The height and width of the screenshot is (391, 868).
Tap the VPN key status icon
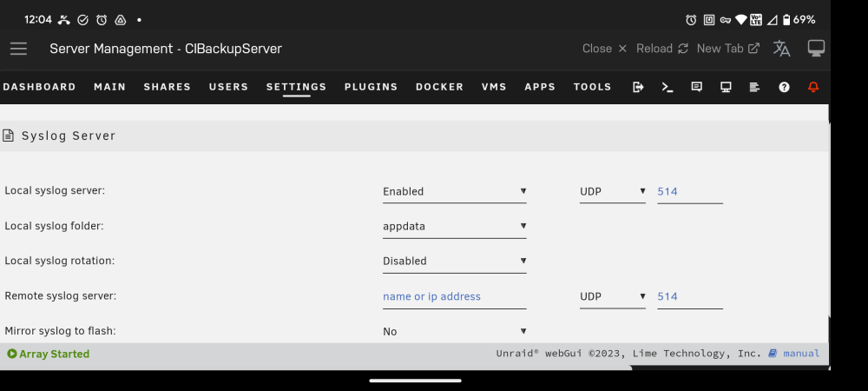(x=725, y=21)
